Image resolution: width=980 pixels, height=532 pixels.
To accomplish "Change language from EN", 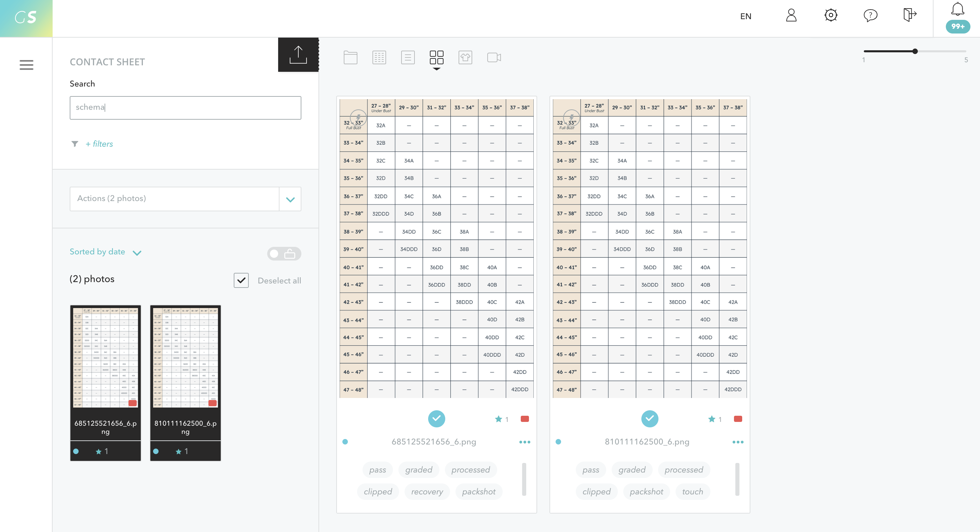I will pos(746,16).
